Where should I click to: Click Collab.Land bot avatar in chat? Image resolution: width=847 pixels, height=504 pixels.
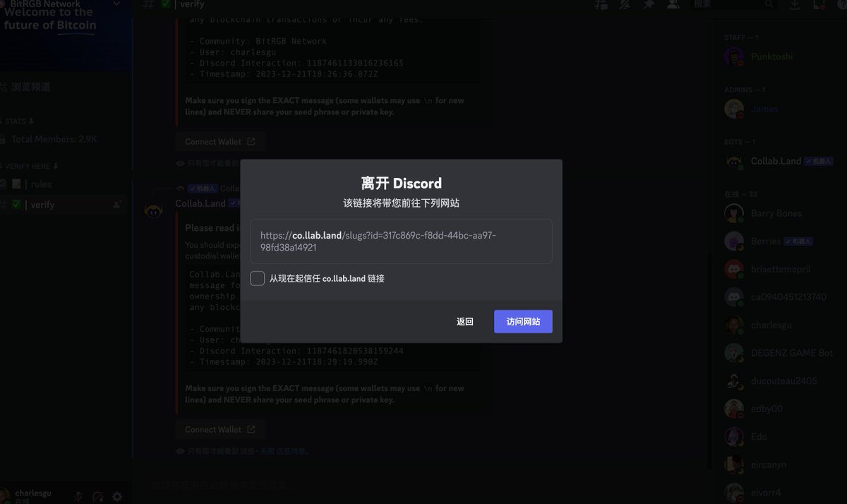154,210
